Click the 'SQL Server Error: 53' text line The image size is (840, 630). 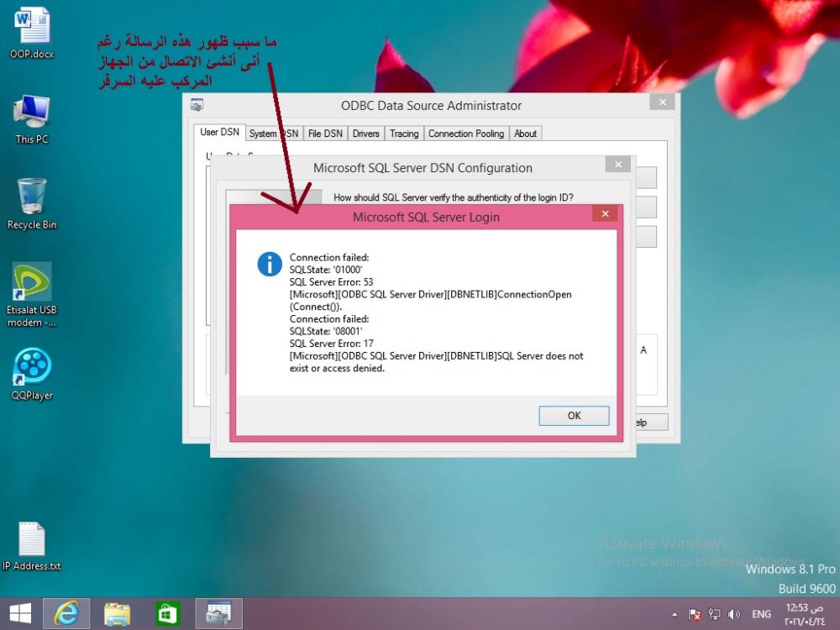click(331, 281)
